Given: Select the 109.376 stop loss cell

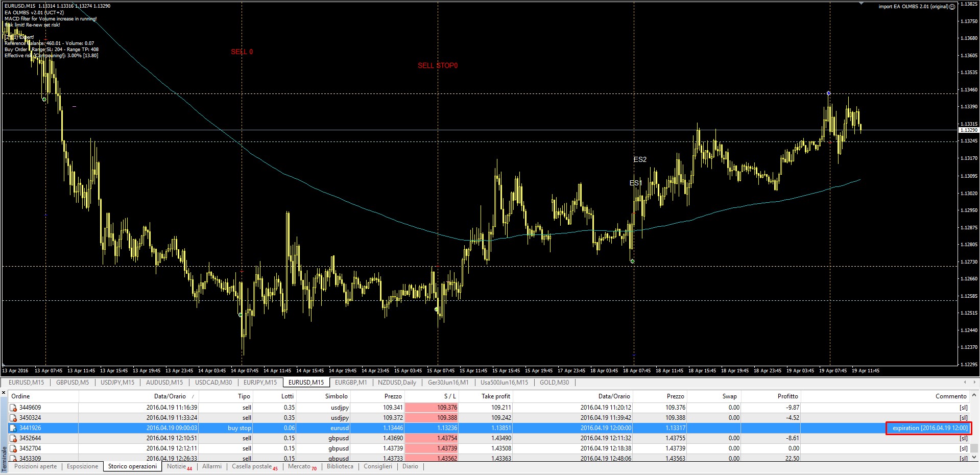Looking at the screenshot, I should point(432,408).
